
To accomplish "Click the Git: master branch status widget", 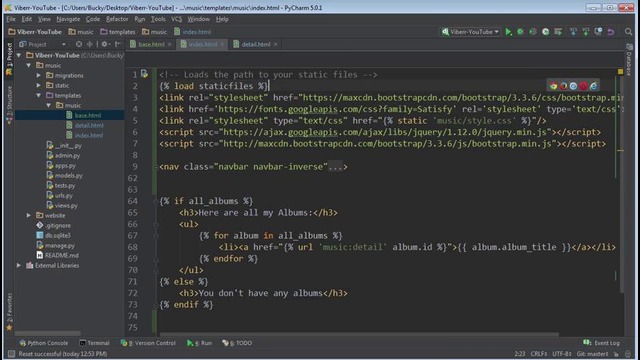I will 592,354.
